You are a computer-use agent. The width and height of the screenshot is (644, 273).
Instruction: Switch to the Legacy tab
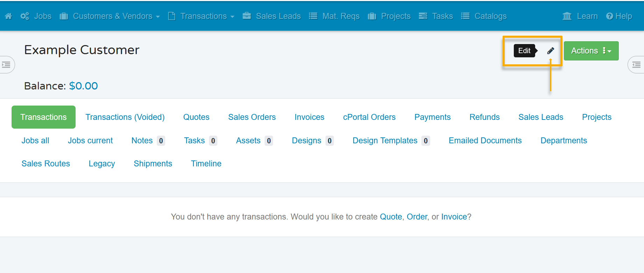point(102,164)
